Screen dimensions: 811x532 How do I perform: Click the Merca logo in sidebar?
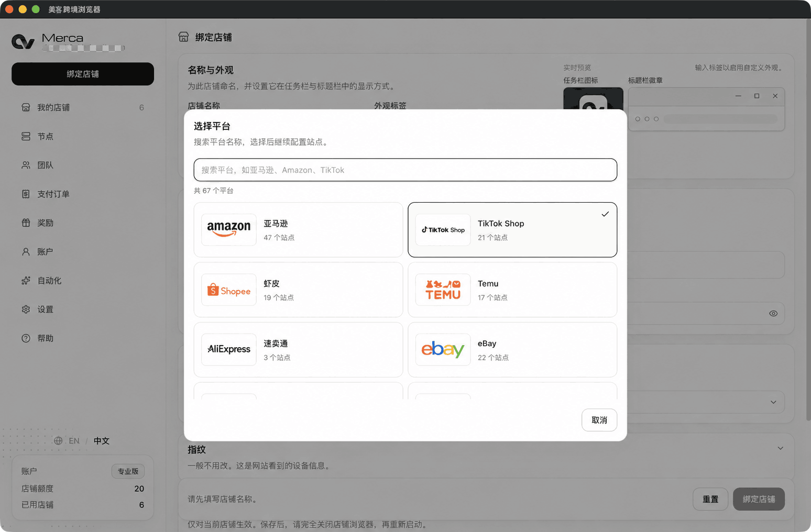point(23,41)
